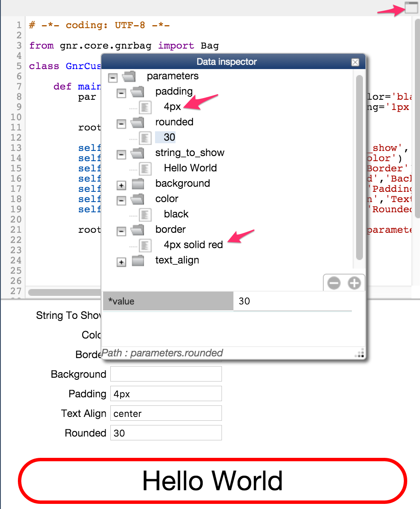Viewport: 420px width, 509px height.
Task: Click the *value input field showing 30
Action: [x=293, y=301]
